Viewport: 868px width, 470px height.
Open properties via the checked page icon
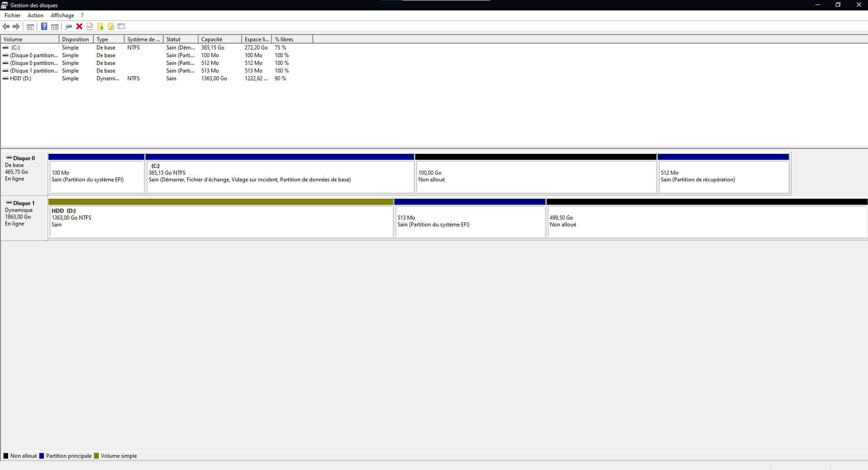pyautogui.click(x=90, y=27)
